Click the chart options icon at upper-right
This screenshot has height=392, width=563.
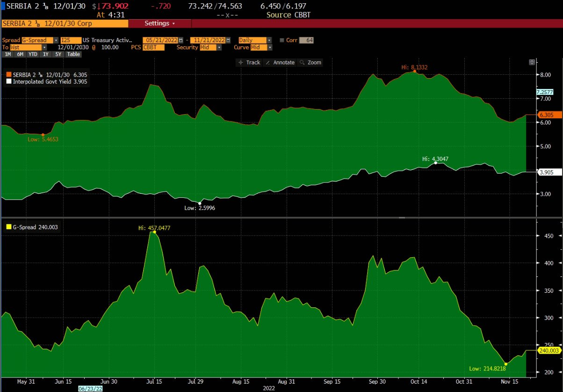532,62
